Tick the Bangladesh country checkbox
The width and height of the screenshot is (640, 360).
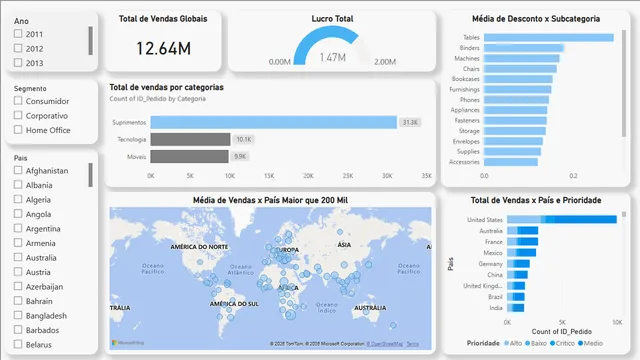(x=18, y=315)
